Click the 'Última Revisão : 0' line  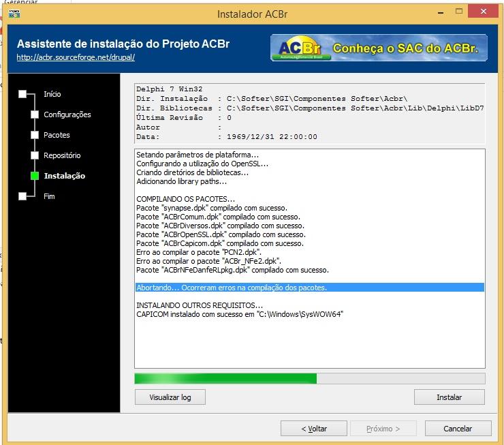pyautogui.click(x=183, y=118)
